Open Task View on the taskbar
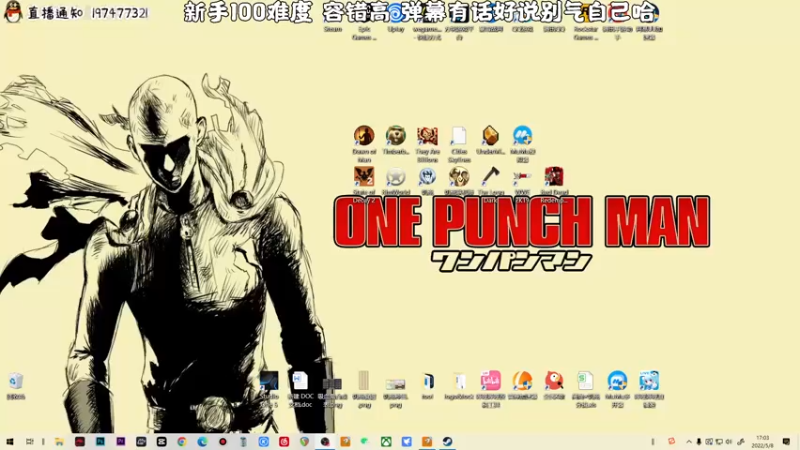The height and width of the screenshot is (450, 800). (x=30, y=442)
